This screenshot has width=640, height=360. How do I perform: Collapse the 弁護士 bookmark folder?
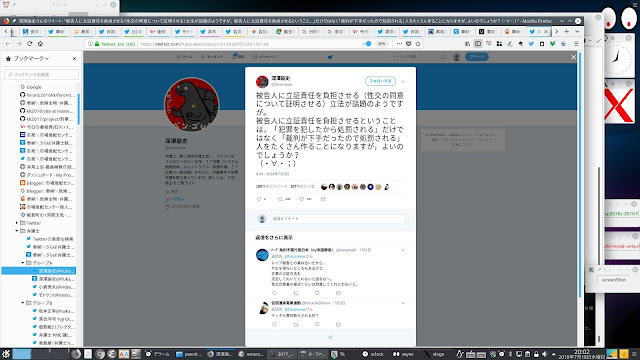[17, 231]
